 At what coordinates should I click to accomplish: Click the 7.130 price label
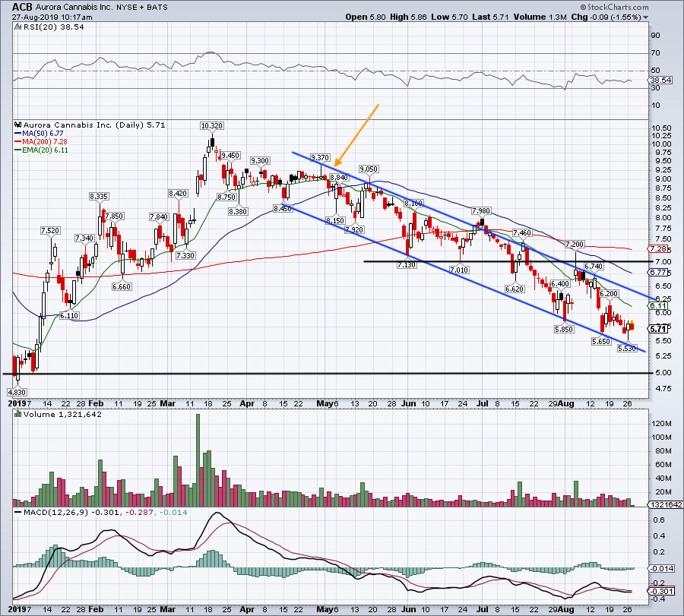click(x=407, y=264)
